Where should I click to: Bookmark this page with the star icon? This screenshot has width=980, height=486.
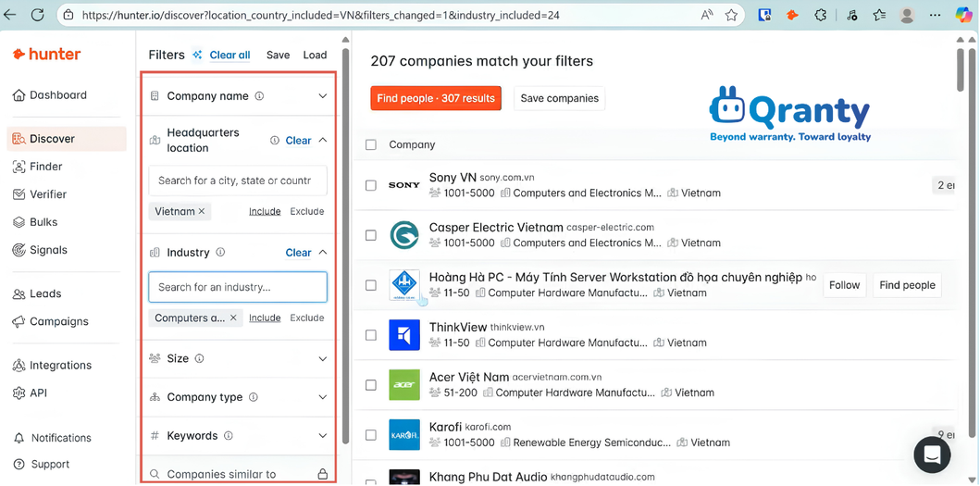click(x=731, y=16)
